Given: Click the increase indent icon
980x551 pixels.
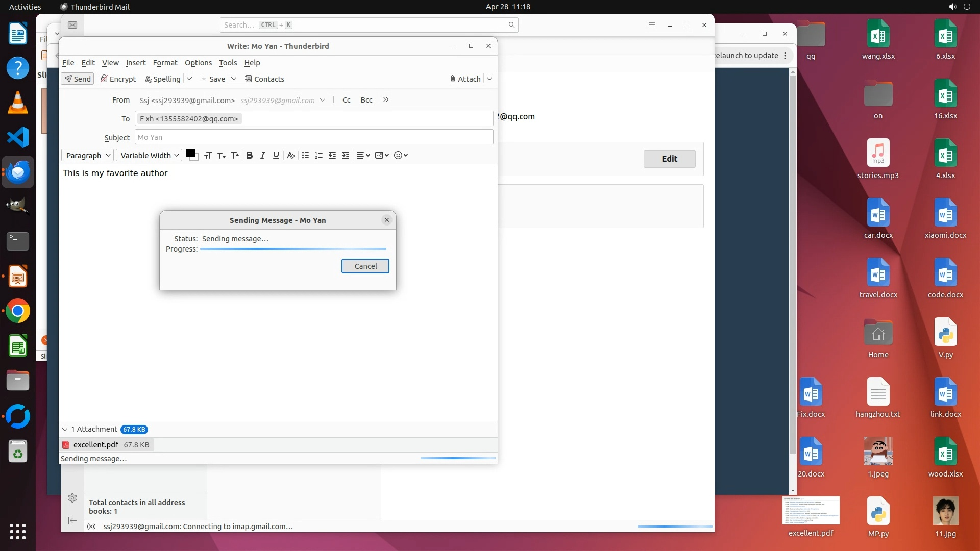Looking at the screenshot, I should [346, 155].
